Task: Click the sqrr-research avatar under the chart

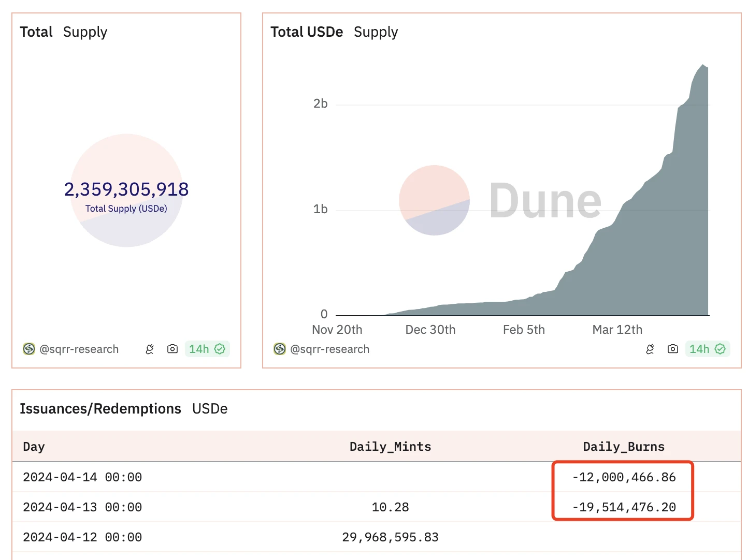Action: pos(280,349)
